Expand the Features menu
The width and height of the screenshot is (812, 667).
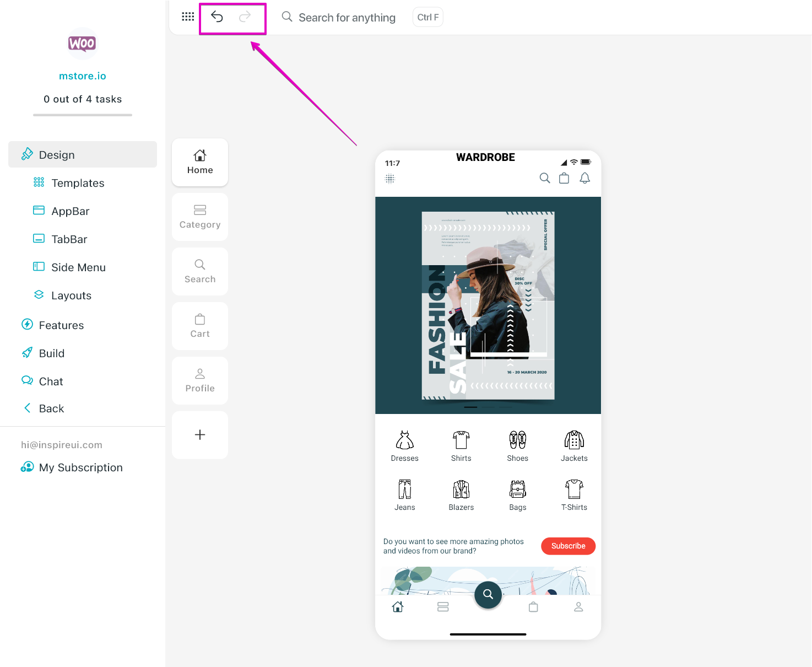coord(61,325)
